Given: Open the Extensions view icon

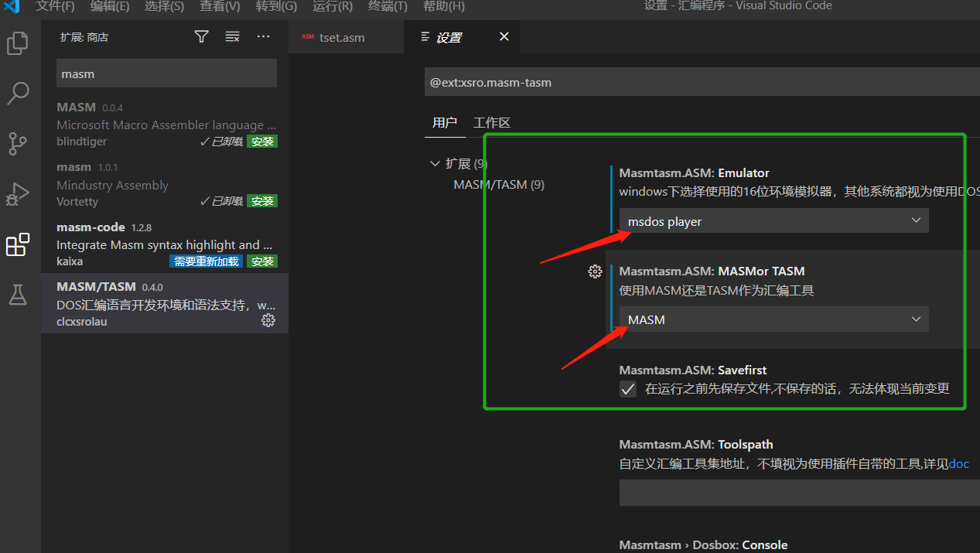Looking at the screenshot, I should (x=17, y=244).
